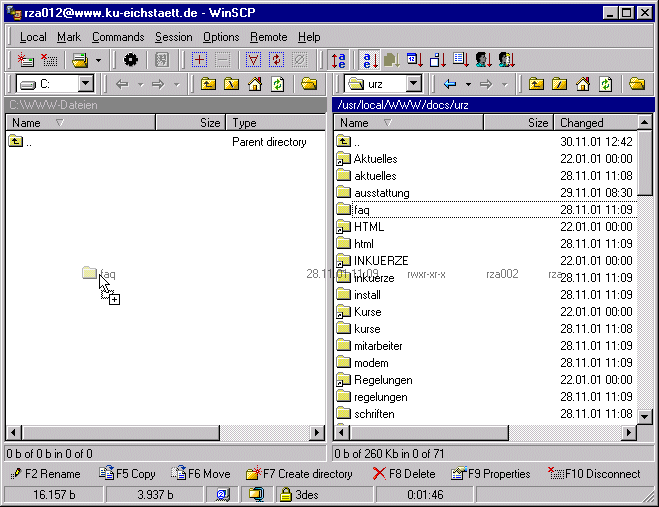Open the Local menu

click(33, 37)
